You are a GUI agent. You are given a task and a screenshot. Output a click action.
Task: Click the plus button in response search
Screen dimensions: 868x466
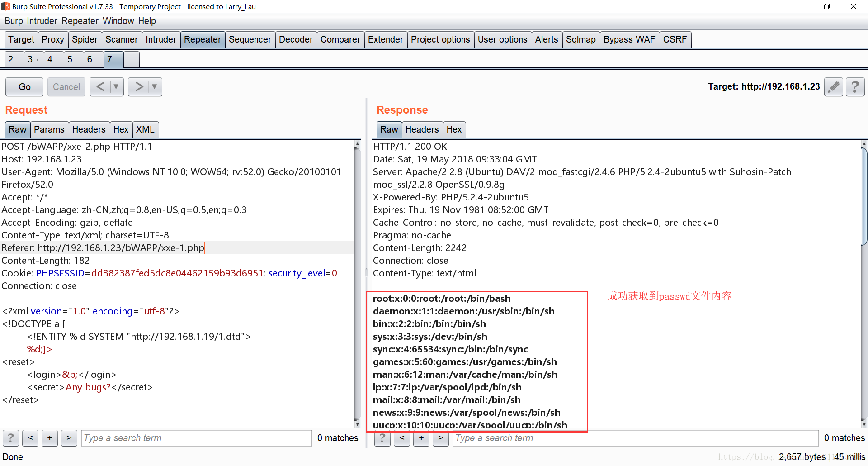click(421, 438)
